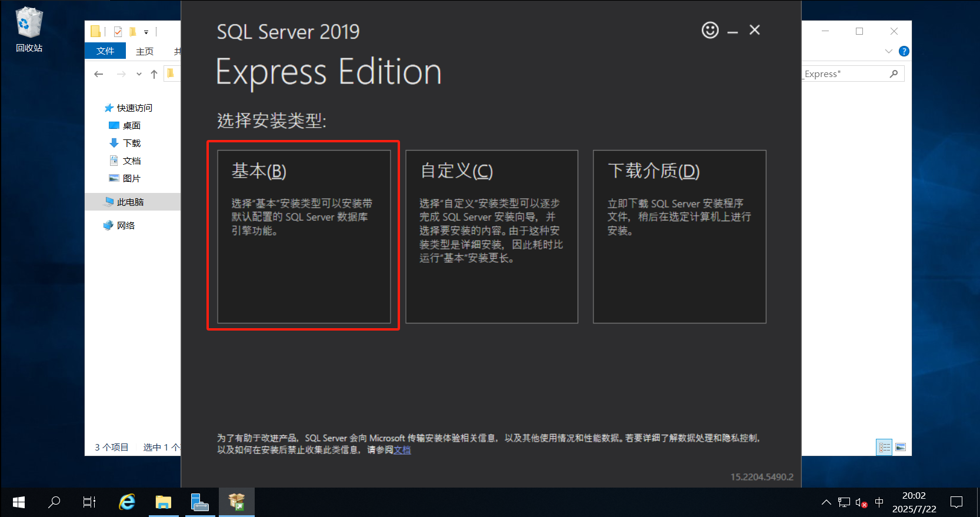The height and width of the screenshot is (517, 980).
Task: Open volume tray icon
Action: [x=862, y=502]
